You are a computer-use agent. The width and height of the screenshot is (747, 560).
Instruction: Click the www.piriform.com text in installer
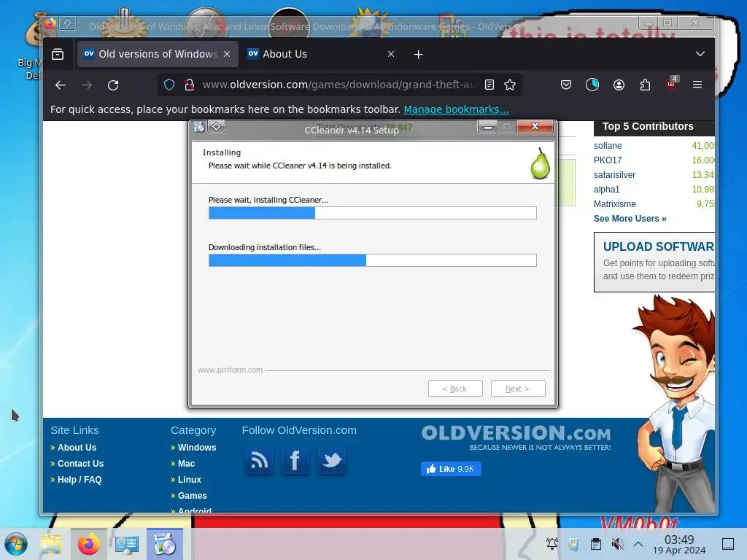(230, 370)
